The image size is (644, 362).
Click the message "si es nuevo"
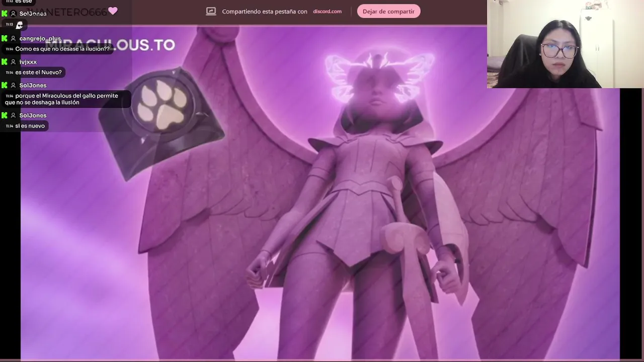click(30, 126)
